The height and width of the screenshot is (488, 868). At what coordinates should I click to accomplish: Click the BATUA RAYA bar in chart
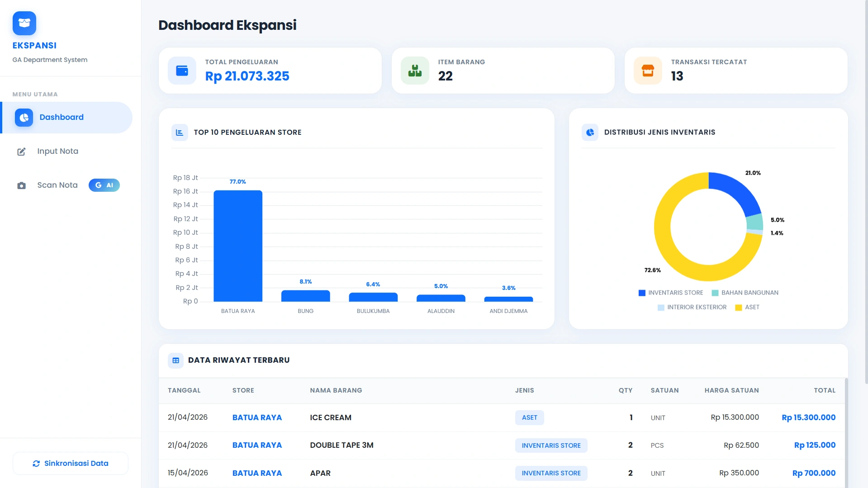[238, 246]
